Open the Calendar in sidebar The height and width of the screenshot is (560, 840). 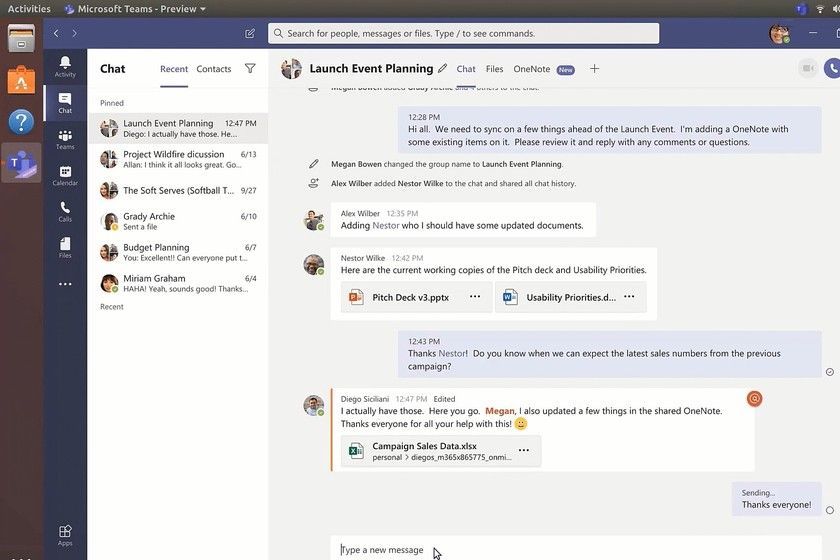pyautogui.click(x=65, y=176)
